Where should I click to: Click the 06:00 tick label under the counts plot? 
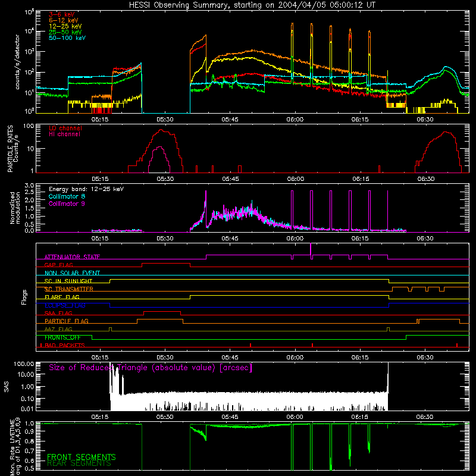[x=295, y=120]
